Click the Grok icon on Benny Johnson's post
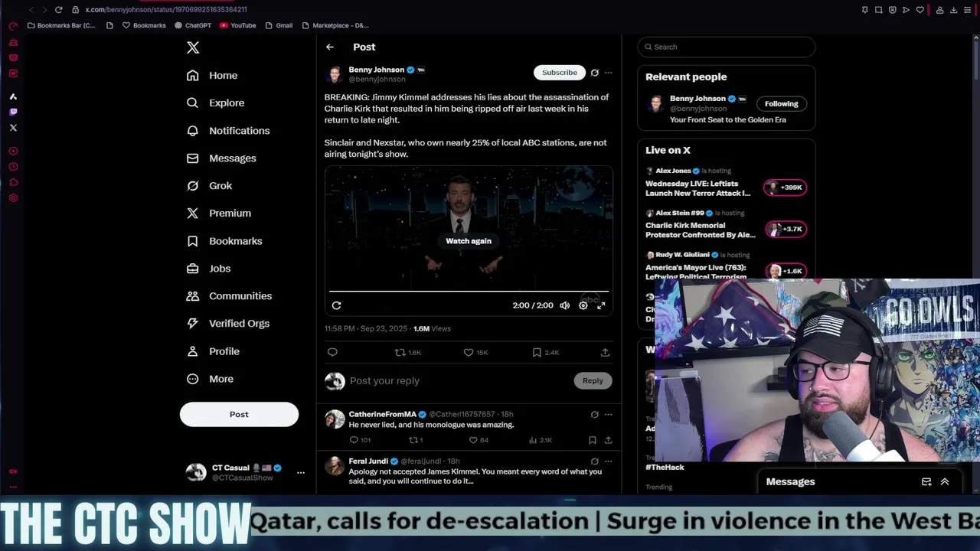This screenshot has width=980, height=551. 594,73
